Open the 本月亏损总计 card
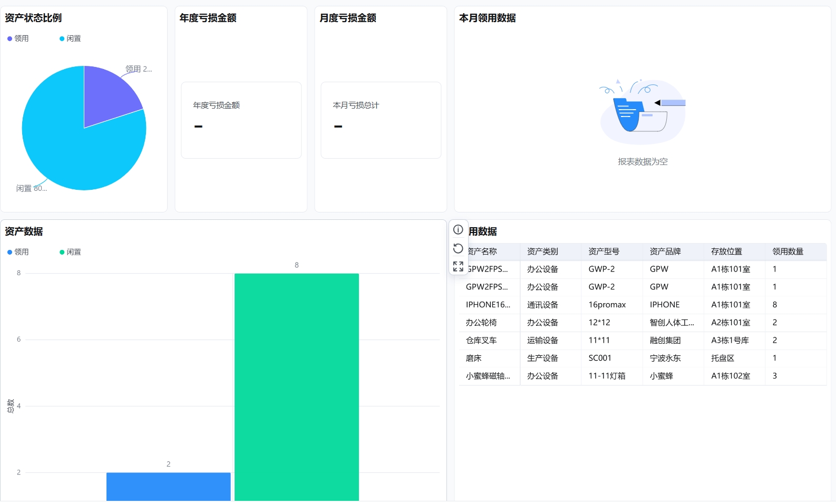836x504 pixels. click(381, 120)
